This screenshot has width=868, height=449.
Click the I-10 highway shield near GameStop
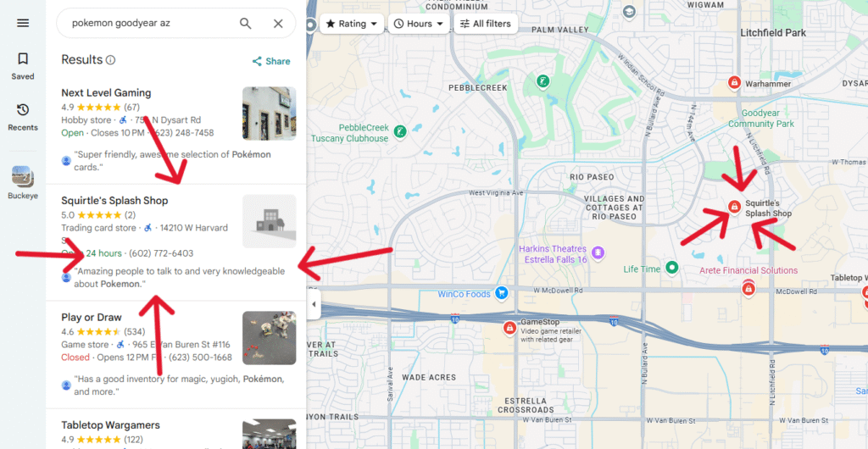[x=455, y=319]
